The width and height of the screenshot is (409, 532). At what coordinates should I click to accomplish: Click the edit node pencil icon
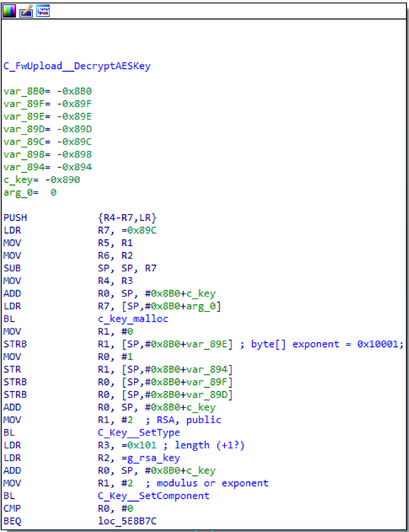click(26, 11)
